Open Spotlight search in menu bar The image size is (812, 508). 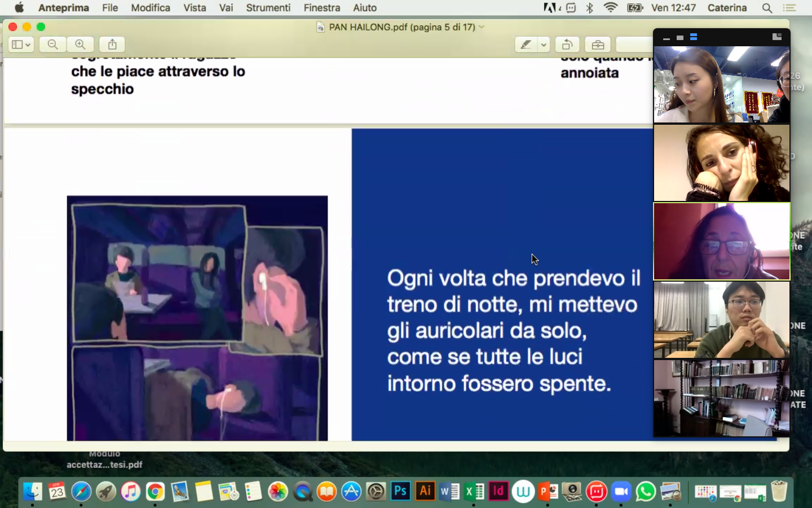(767, 8)
